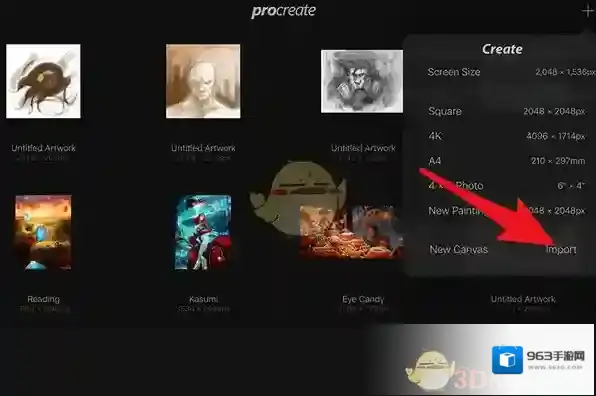This screenshot has height=396, width=596.
Task: Choose the Screen Size canvas preset
Action: pos(510,72)
